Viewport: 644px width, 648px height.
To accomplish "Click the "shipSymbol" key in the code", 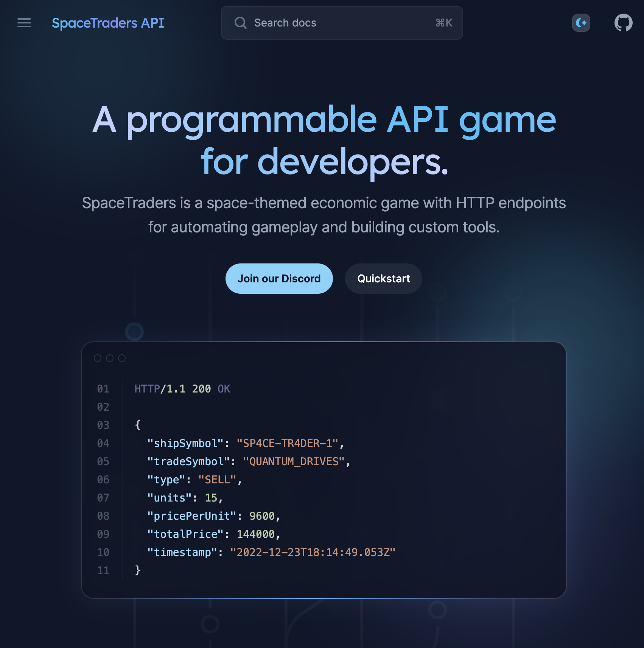I will pos(185,443).
